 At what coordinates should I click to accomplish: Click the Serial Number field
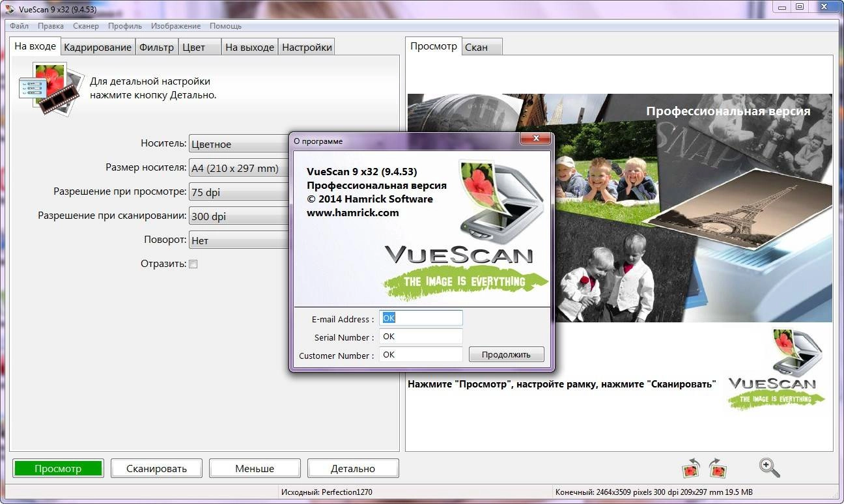pyautogui.click(x=421, y=336)
